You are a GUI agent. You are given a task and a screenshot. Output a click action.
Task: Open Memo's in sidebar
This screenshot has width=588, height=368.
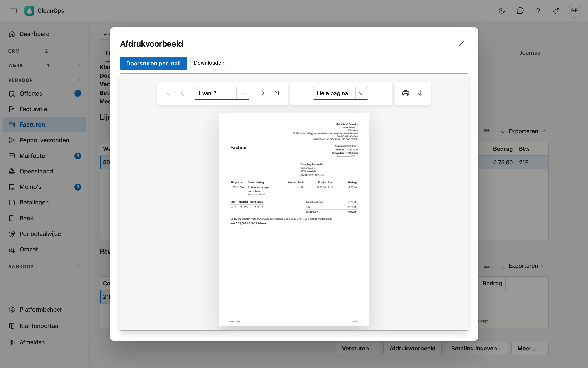(x=45, y=187)
